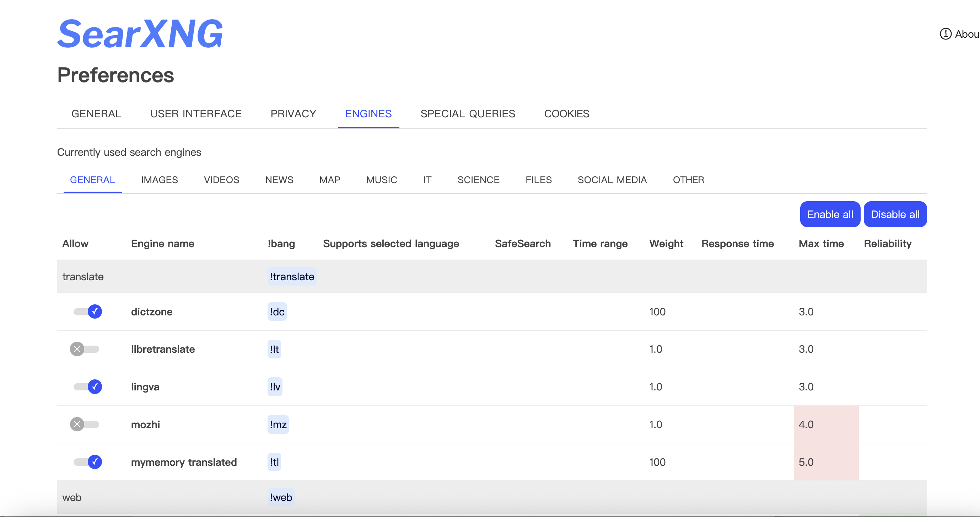
Task: Open the SOCIAL MEDIA engine category
Action: tap(612, 180)
